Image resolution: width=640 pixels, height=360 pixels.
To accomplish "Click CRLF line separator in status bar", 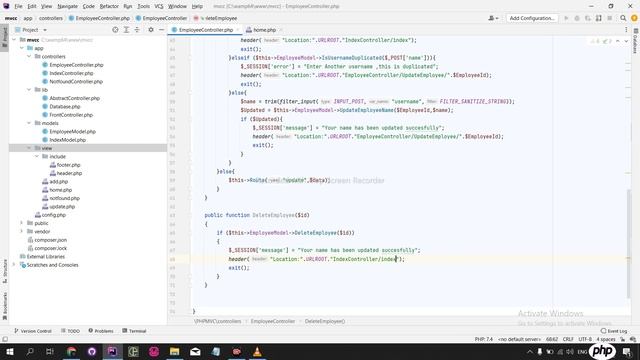I will pos(568,339).
